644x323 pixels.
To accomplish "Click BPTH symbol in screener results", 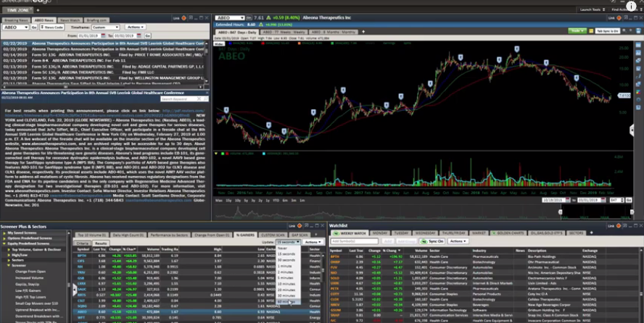I will pos(81,256).
